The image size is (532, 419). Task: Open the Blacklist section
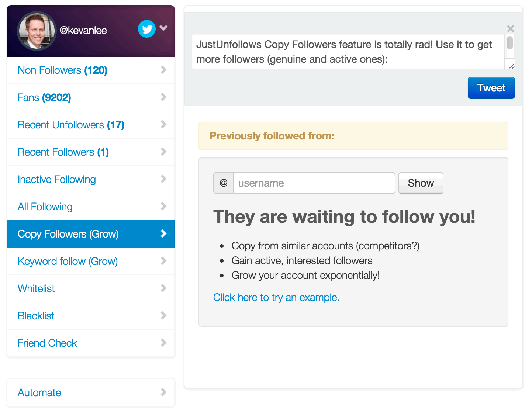pyautogui.click(x=35, y=316)
